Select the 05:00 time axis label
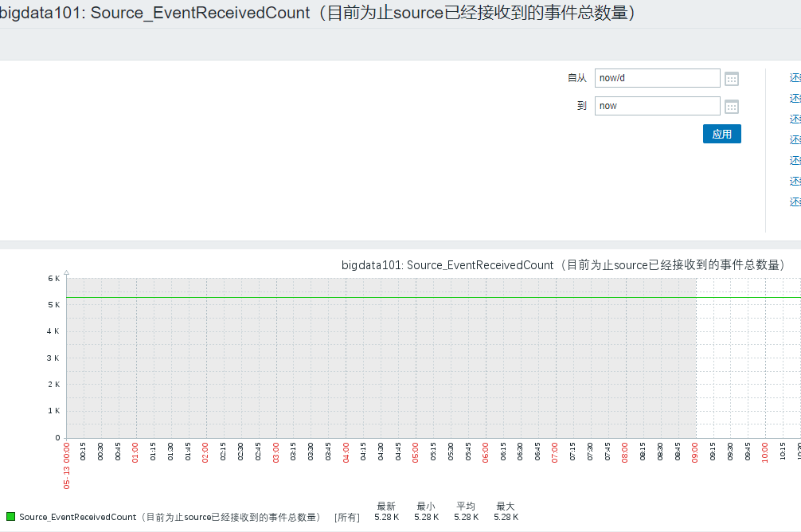Viewport: 801px width, 532px height. point(416,453)
